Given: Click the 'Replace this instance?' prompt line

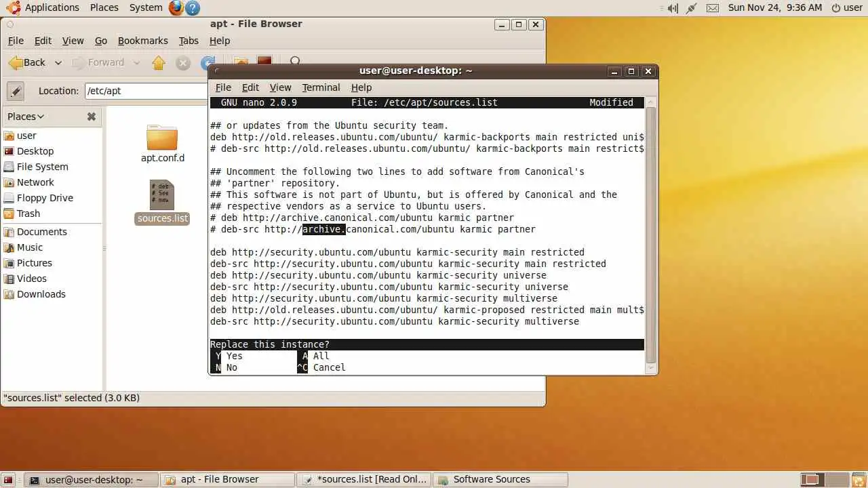Looking at the screenshot, I should 427,344.
